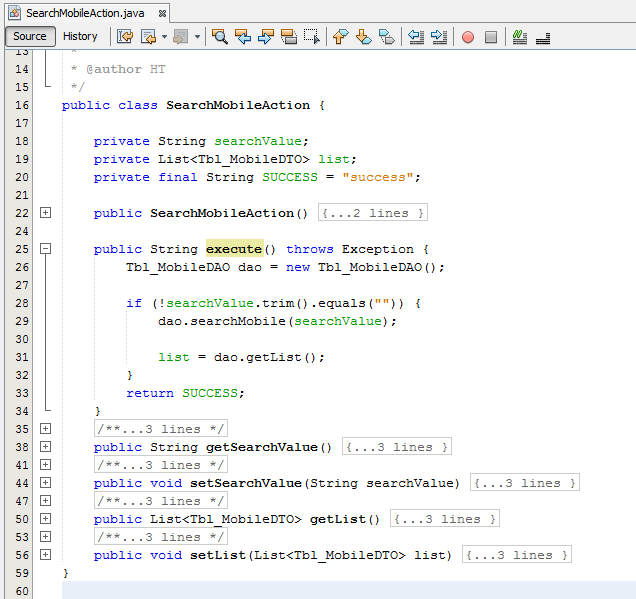The image size is (636, 599).
Task: Toggle Highlight Search in toolbar
Action: point(289,36)
